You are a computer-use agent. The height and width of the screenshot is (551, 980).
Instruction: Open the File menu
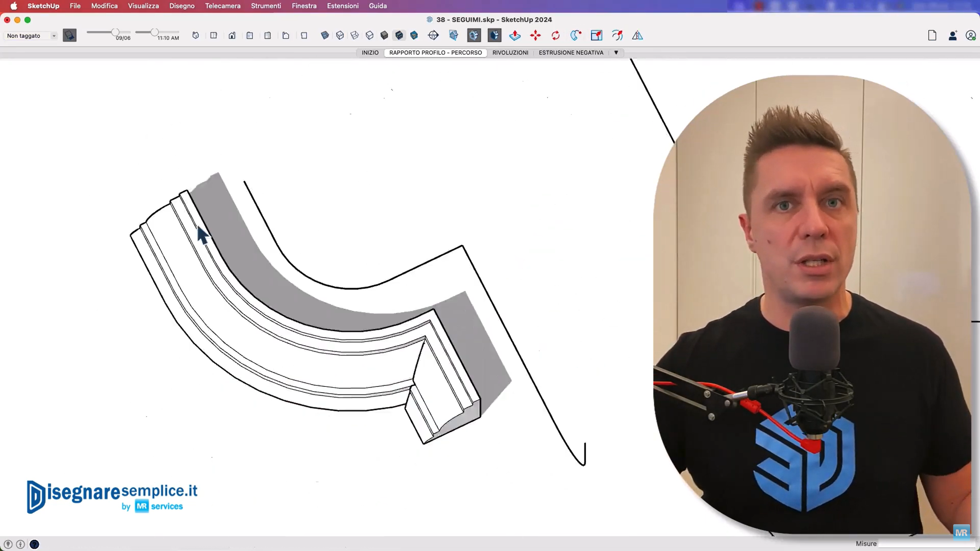click(75, 6)
